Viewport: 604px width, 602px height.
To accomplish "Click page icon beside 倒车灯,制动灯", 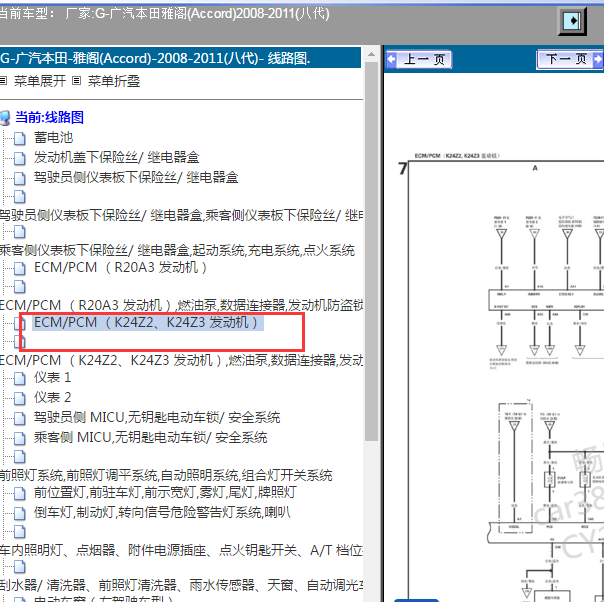I will [x=20, y=513].
